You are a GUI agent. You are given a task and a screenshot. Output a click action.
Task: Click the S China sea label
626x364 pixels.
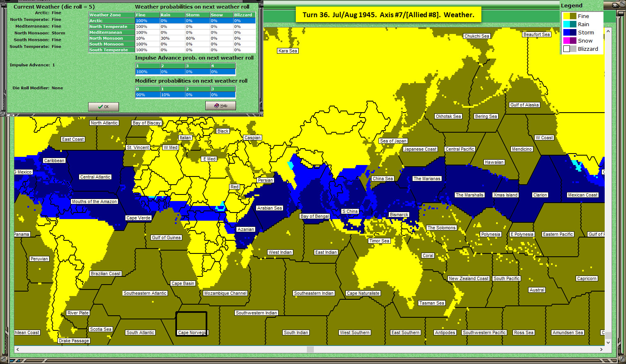pyautogui.click(x=350, y=211)
